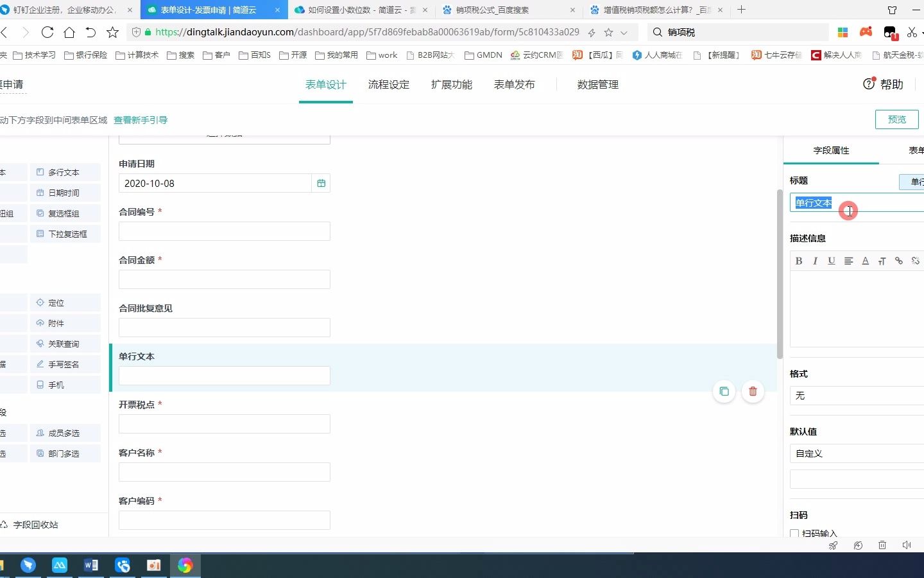Open font color in description editor

click(x=865, y=261)
